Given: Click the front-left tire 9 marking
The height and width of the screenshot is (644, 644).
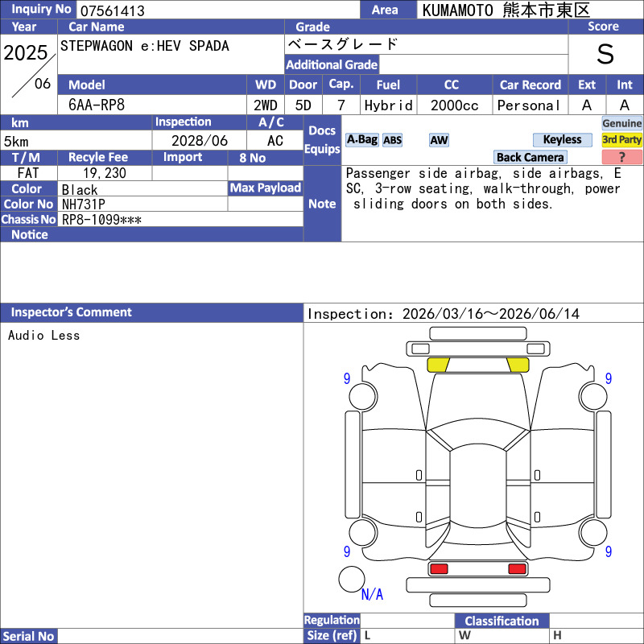Looking at the screenshot, I should coord(347,378).
